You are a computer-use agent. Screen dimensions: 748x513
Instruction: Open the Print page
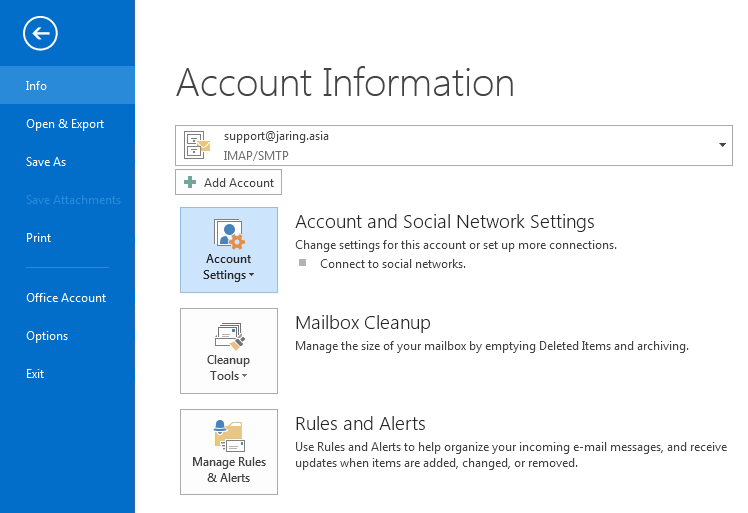67,238
